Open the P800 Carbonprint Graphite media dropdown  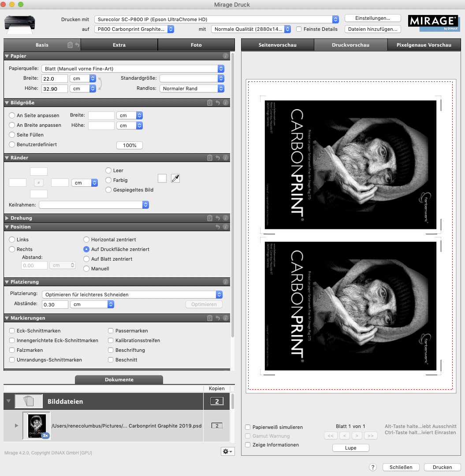tap(134, 29)
